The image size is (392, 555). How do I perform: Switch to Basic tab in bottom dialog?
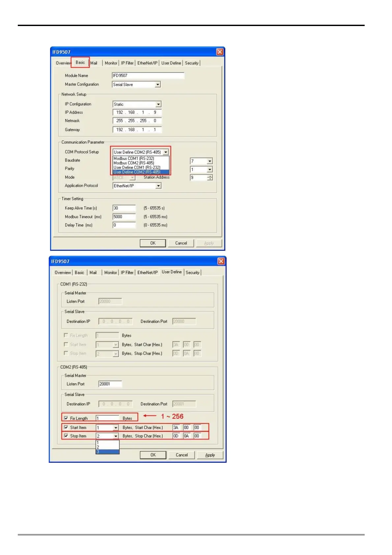[x=79, y=273]
